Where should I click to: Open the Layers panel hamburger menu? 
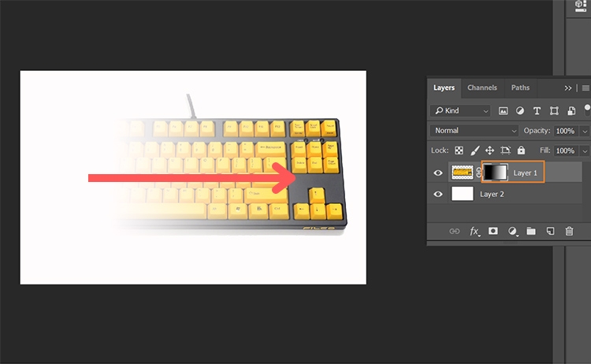[585, 87]
